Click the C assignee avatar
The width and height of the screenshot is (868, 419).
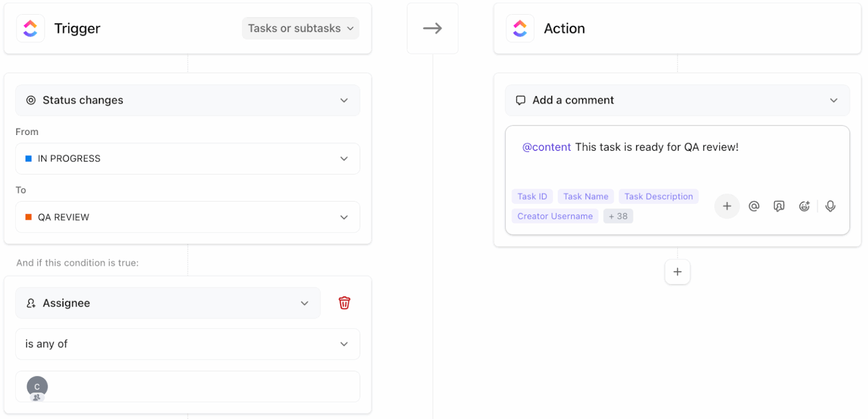point(37,387)
